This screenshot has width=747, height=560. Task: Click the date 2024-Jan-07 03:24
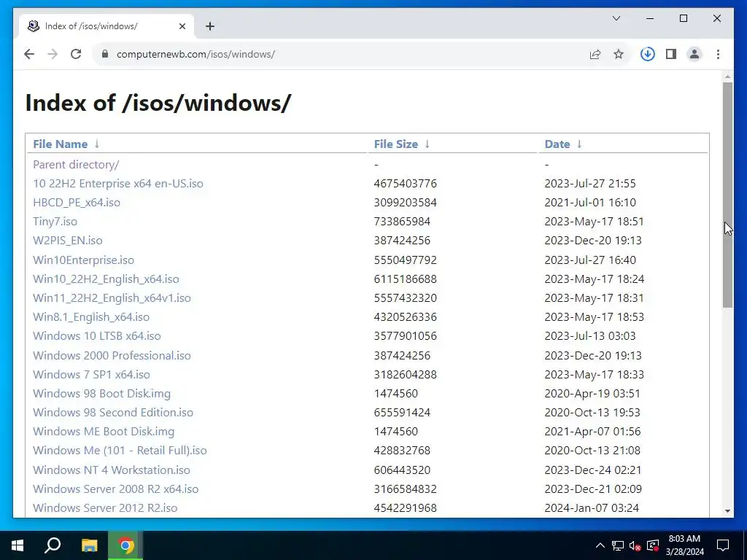point(592,508)
